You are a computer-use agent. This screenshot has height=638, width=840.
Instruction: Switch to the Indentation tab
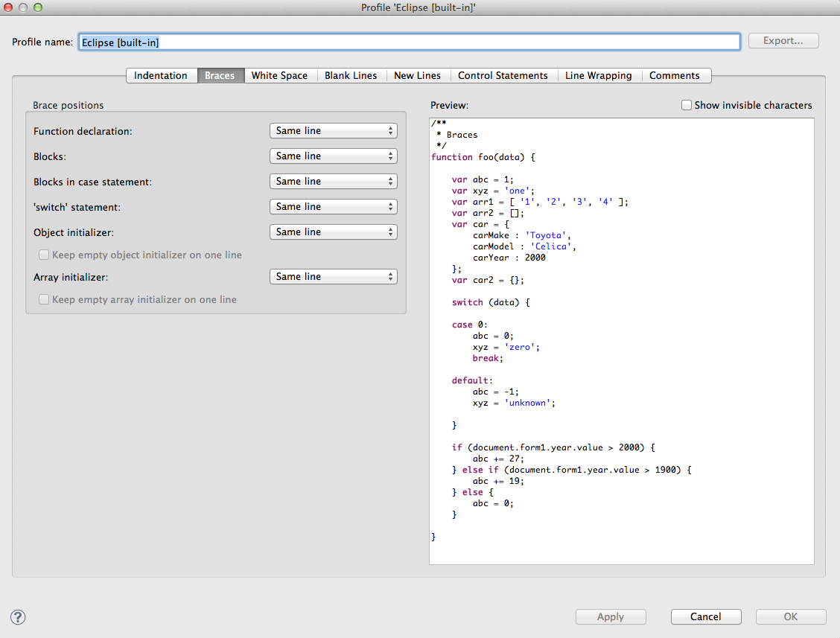click(161, 76)
